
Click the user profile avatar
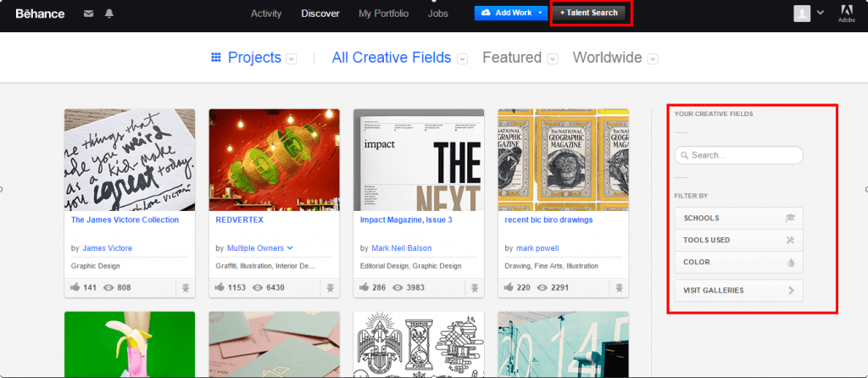(x=802, y=14)
